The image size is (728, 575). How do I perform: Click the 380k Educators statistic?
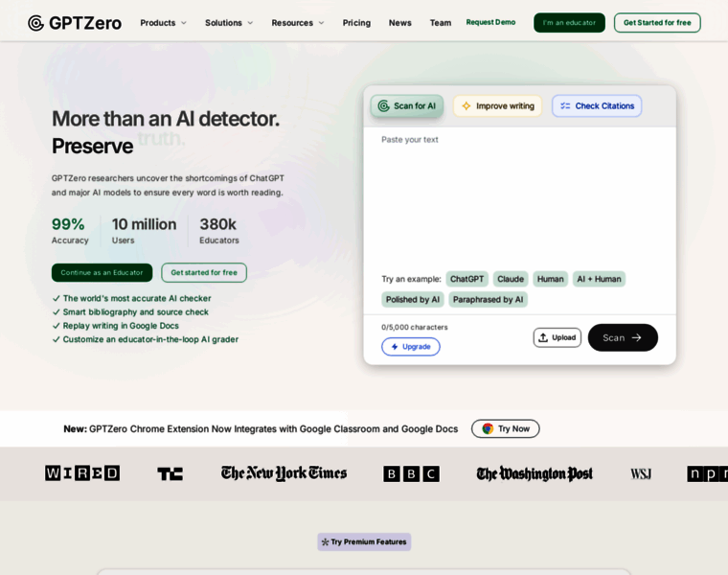[219, 231]
